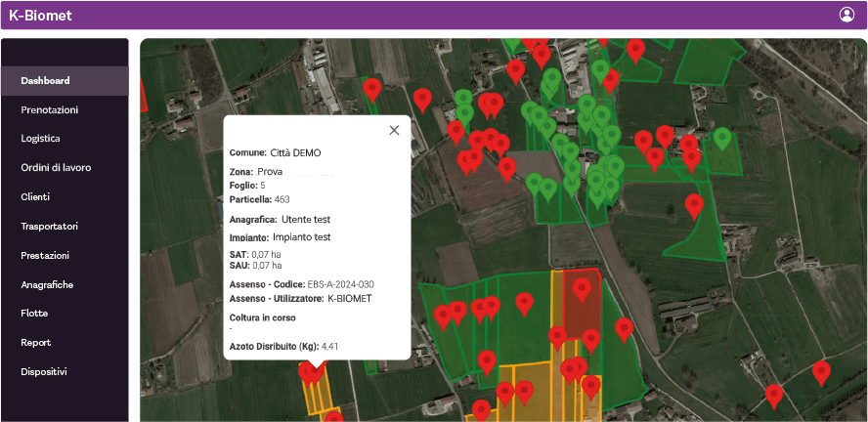Open the Logistica menu item

40,139
